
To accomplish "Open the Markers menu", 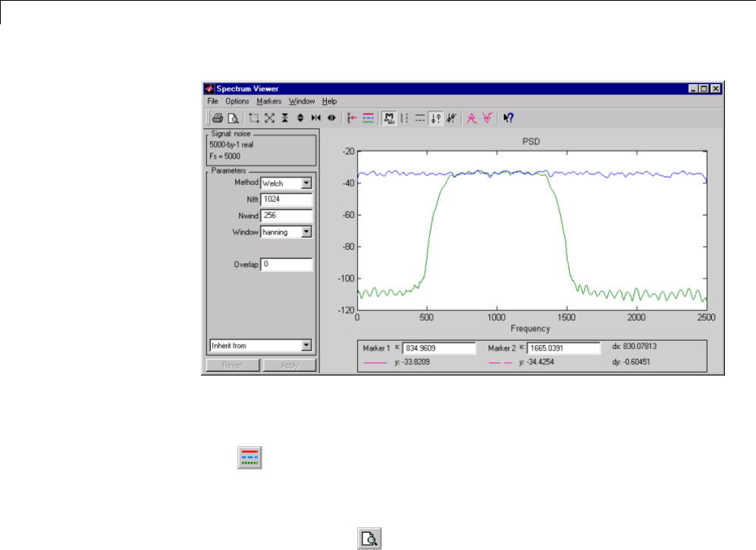I will pyautogui.click(x=268, y=101).
